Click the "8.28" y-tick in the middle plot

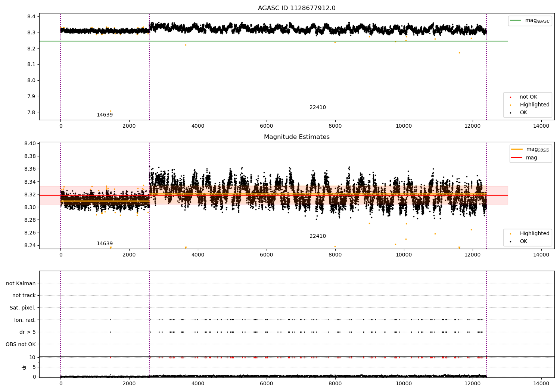click(30, 220)
